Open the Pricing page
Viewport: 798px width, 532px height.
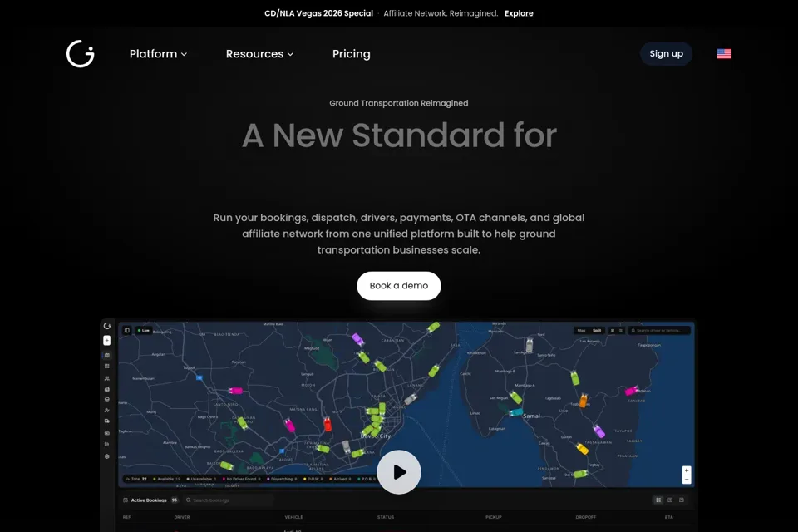[x=351, y=54]
